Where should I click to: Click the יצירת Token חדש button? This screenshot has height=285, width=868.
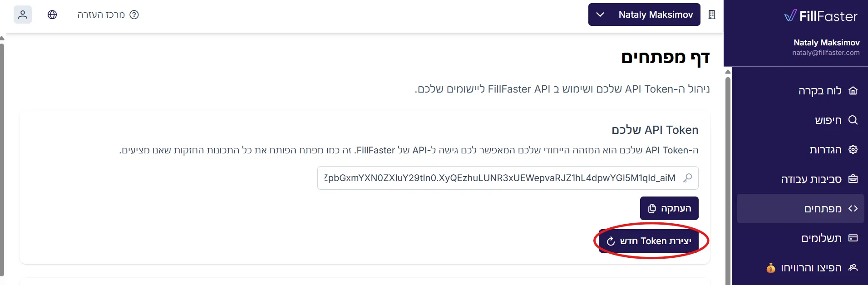[649, 241]
